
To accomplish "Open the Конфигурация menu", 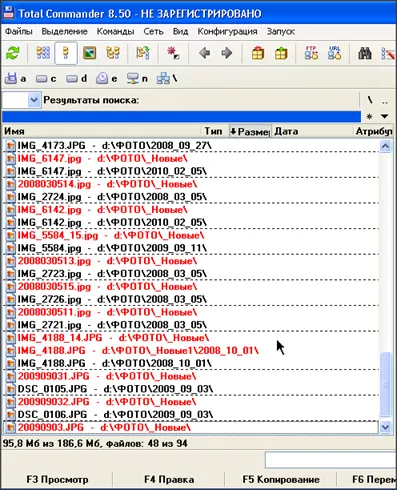I will 227,32.
